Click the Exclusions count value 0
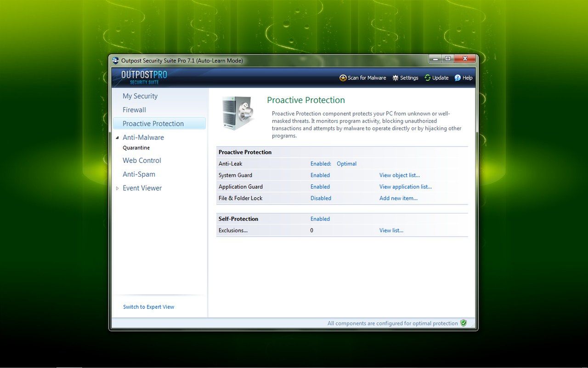The width and height of the screenshot is (588, 368). click(x=312, y=230)
